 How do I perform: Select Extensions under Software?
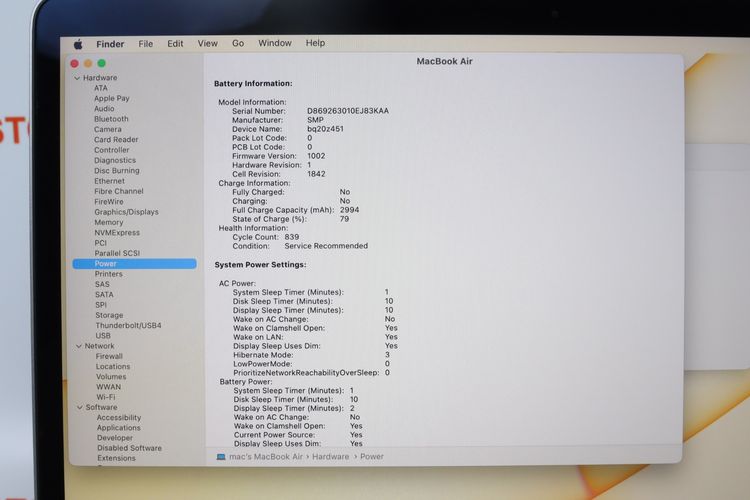(116, 458)
